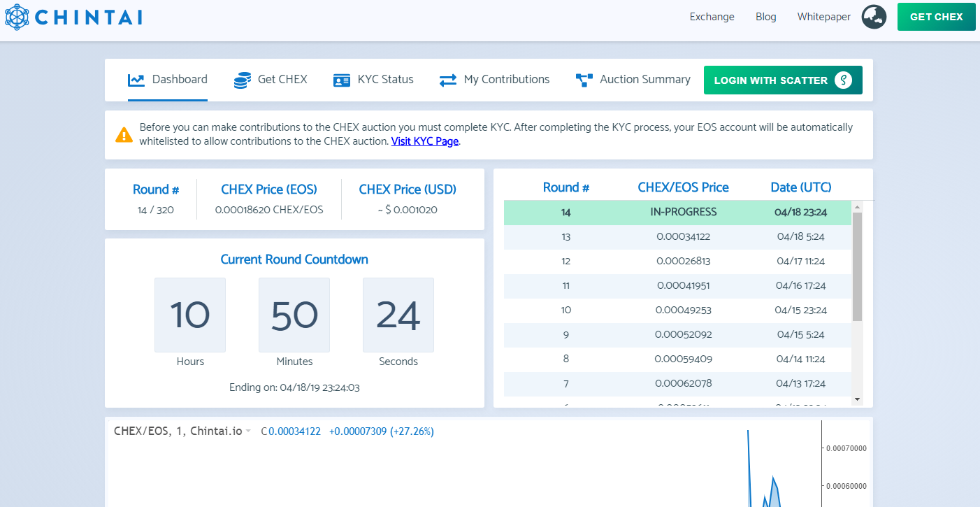Click the date 04/16 17:24
980x507 pixels.
(x=801, y=285)
